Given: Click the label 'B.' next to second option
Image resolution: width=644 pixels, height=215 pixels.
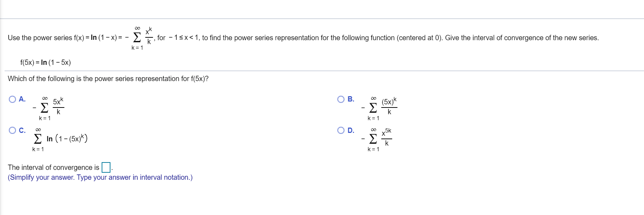Looking at the screenshot, I should point(351,99).
